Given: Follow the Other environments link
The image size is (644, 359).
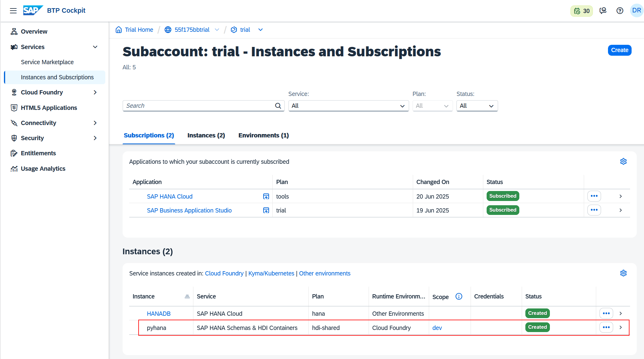Looking at the screenshot, I should [325, 273].
